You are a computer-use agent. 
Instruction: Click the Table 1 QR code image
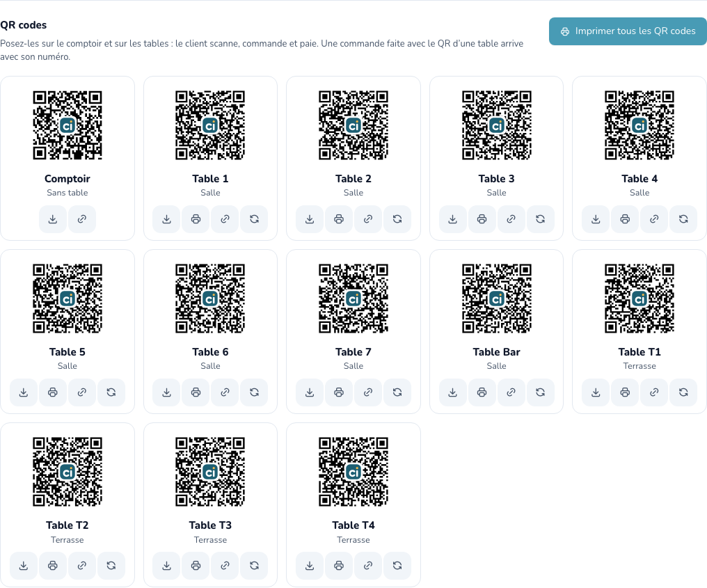[210, 125]
